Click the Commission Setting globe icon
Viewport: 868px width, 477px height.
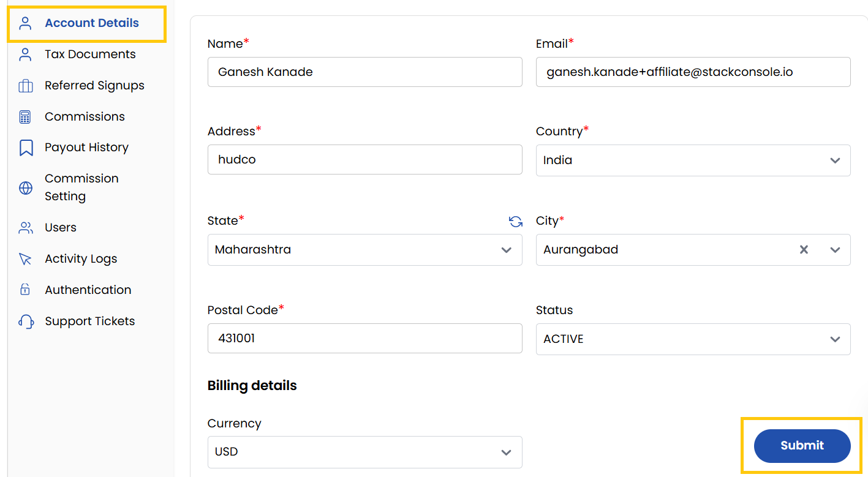click(25, 188)
